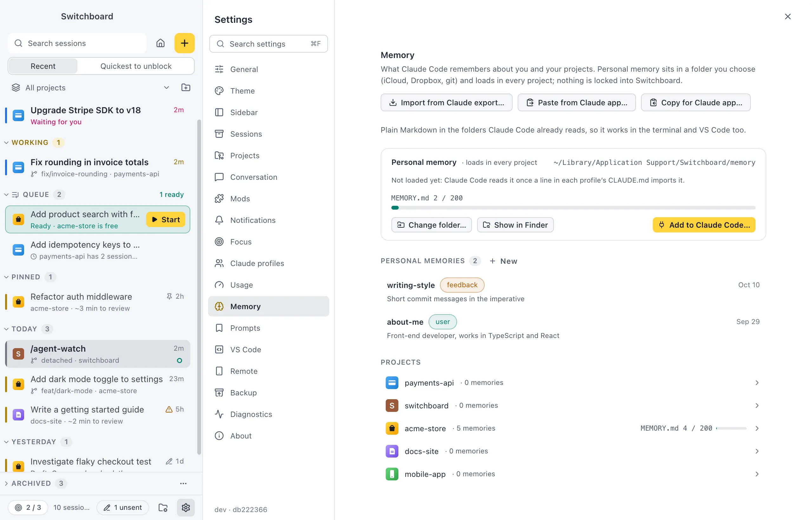Click the focus target 2 / 3 indicator
The image size is (812, 520).
[28, 507]
